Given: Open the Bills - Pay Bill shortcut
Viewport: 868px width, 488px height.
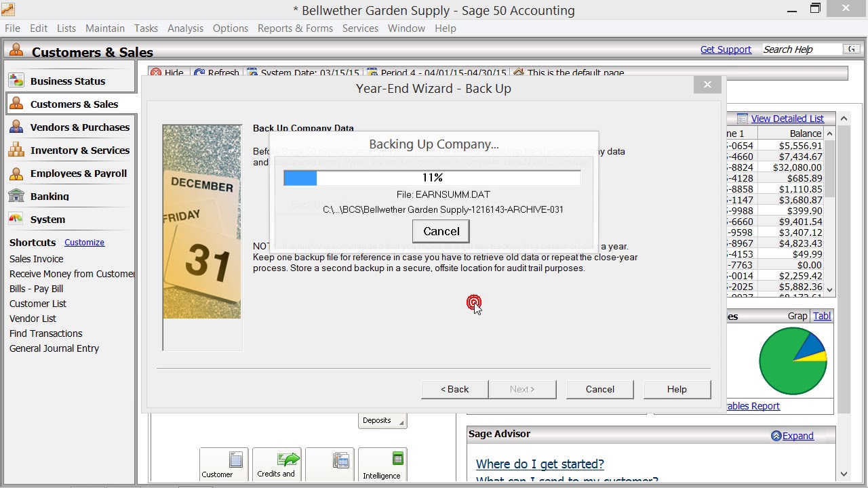Looking at the screenshot, I should coord(37,289).
